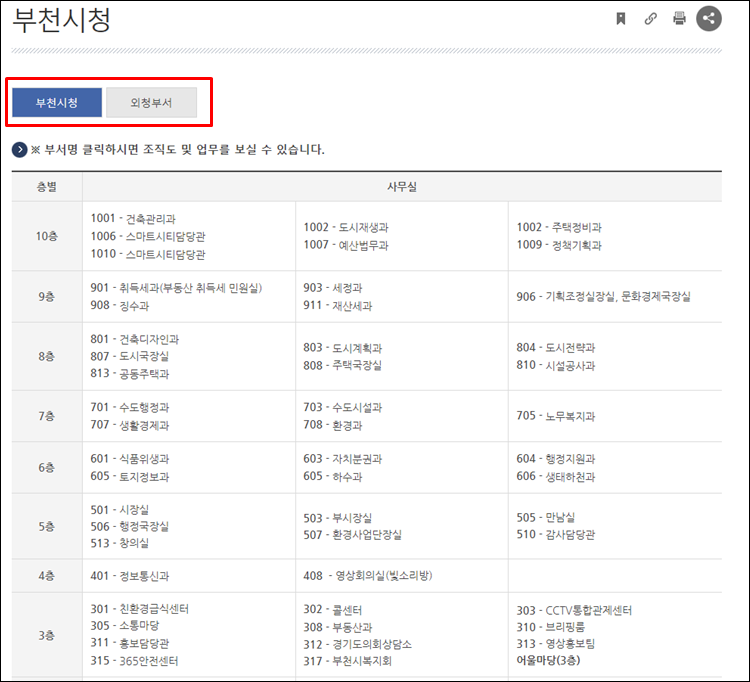Open 603 - 자치분권과 department

tap(342, 459)
